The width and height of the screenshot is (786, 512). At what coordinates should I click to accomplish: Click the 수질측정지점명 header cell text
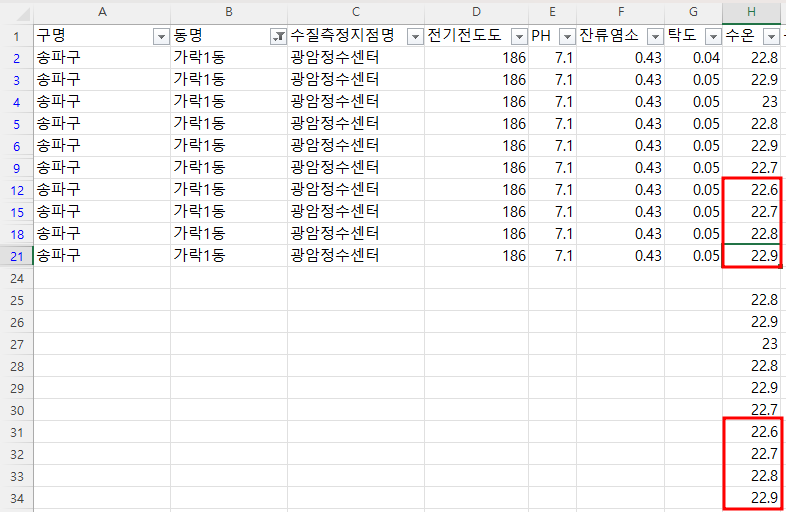[x=342, y=36]
